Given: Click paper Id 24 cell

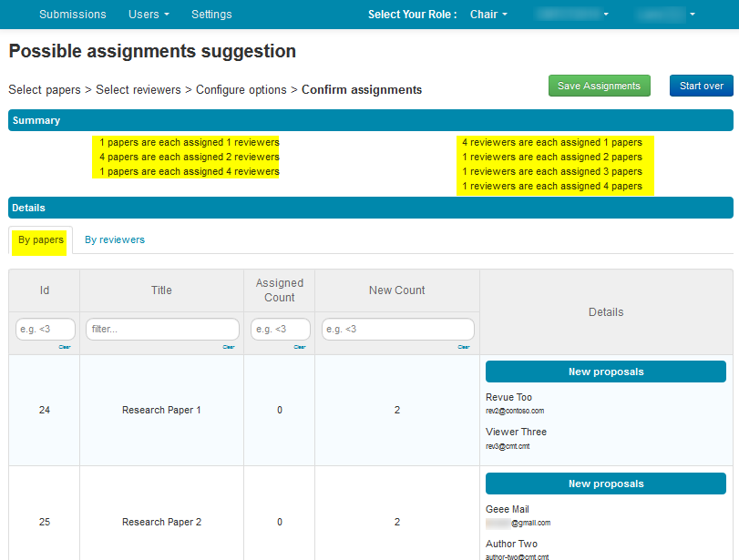Looking at the screenshot, I should point(45,411).
